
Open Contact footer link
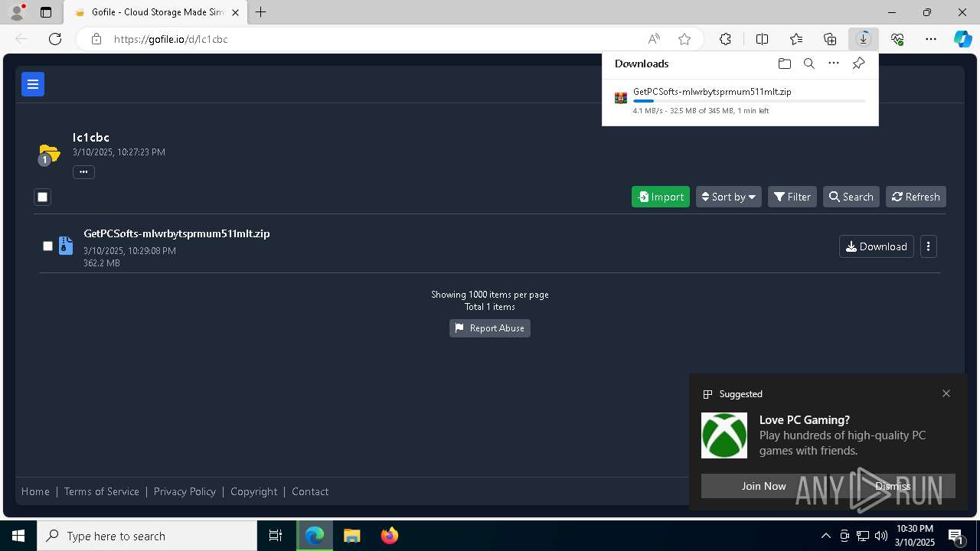point(310,491)
